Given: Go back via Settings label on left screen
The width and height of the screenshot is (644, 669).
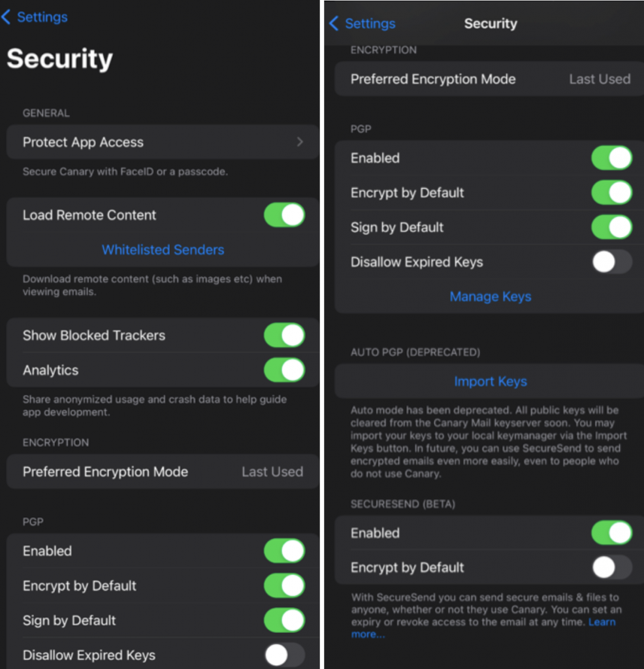Looking at the screenshot, I should pyautogui.click(x=42, y=17).
